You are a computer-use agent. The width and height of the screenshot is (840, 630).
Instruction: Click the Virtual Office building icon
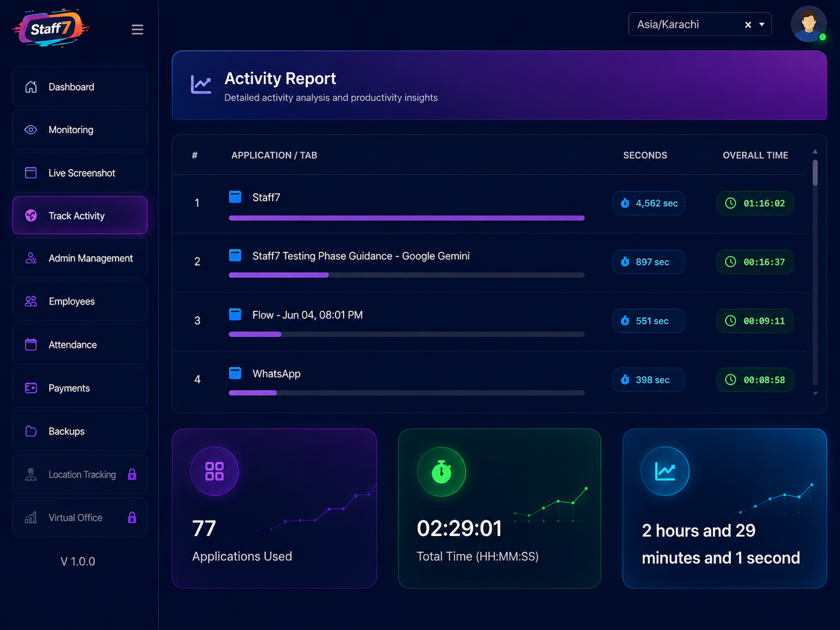pyautogui.click(x=31, y=517)
